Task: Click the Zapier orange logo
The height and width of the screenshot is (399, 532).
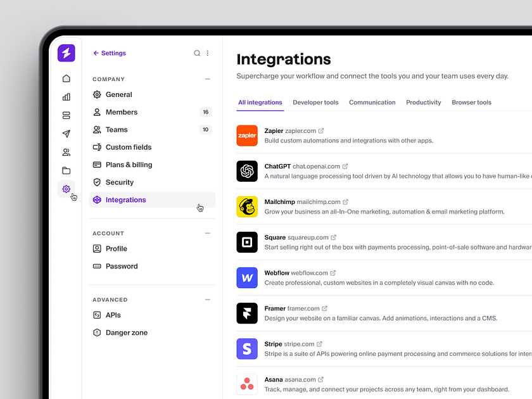Action: (247, 136)
